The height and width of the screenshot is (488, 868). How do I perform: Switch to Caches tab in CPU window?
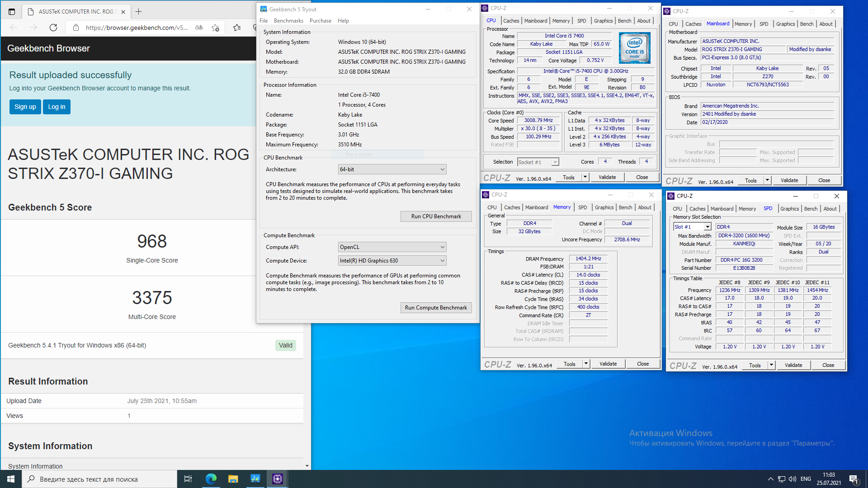[x=511, y=21]
